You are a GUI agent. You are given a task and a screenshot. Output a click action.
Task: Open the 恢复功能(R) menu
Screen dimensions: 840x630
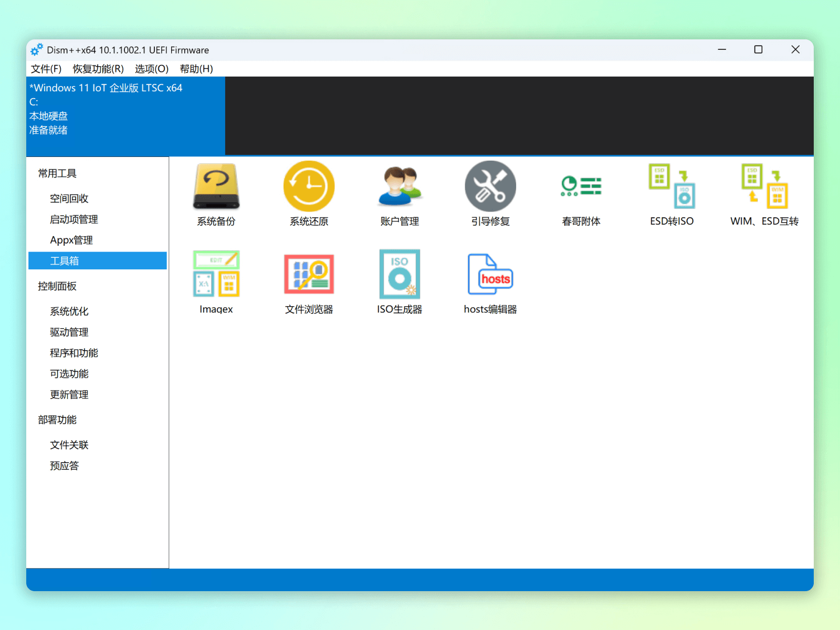pyautogui.click(x=98, y=69)
